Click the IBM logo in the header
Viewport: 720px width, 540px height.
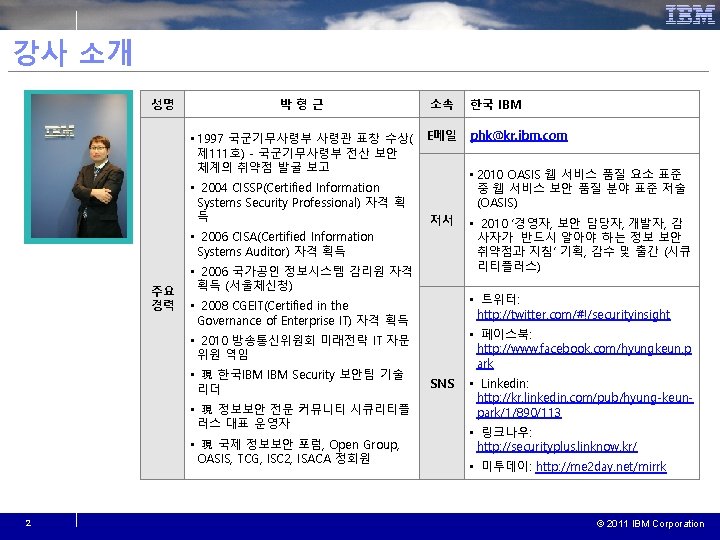[x=690, y=15]
